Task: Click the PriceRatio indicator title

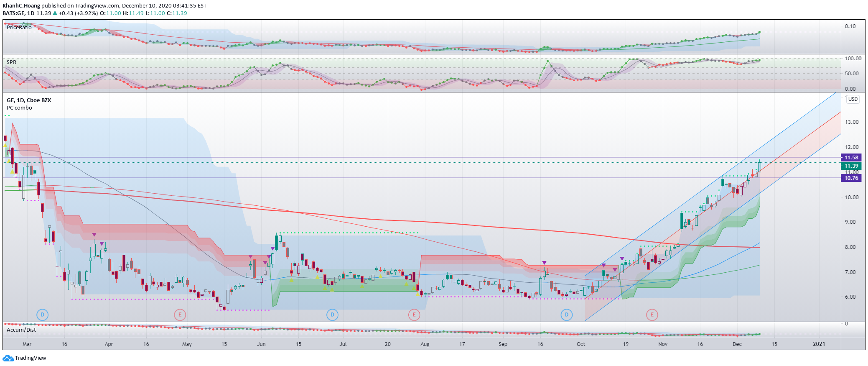Action: coord(19,28)
